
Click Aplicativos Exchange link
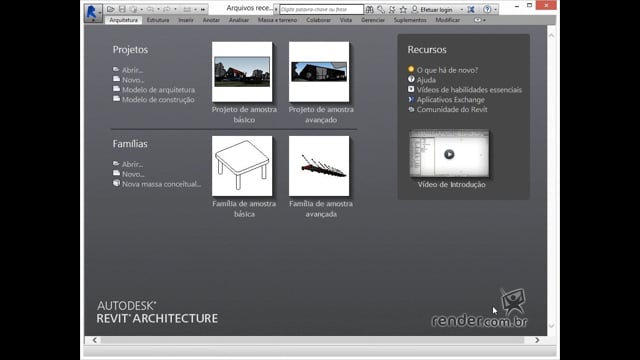point(451,100)
